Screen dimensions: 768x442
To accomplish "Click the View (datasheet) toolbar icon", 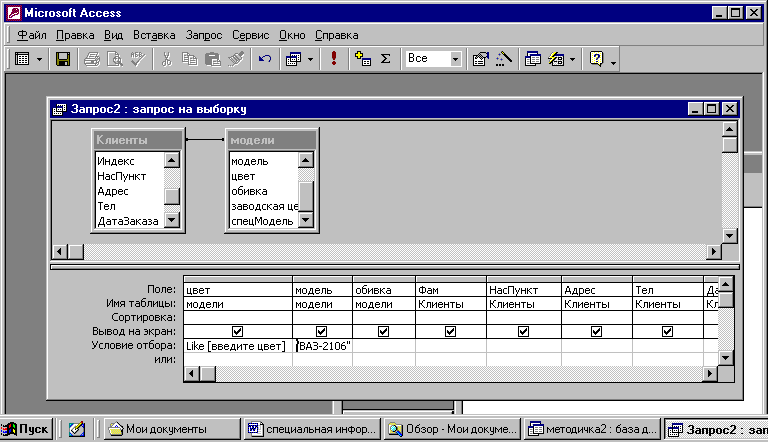I will 22,59.
